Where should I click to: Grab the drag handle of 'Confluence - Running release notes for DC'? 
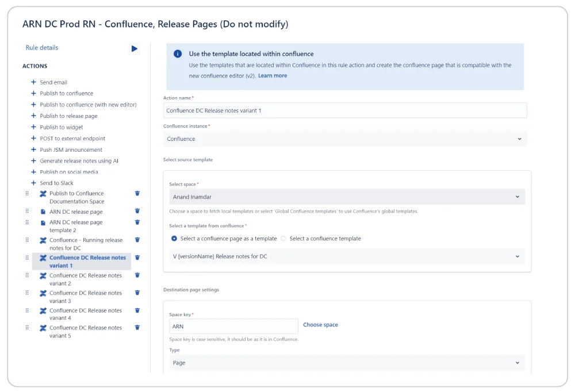coord(26,240)
